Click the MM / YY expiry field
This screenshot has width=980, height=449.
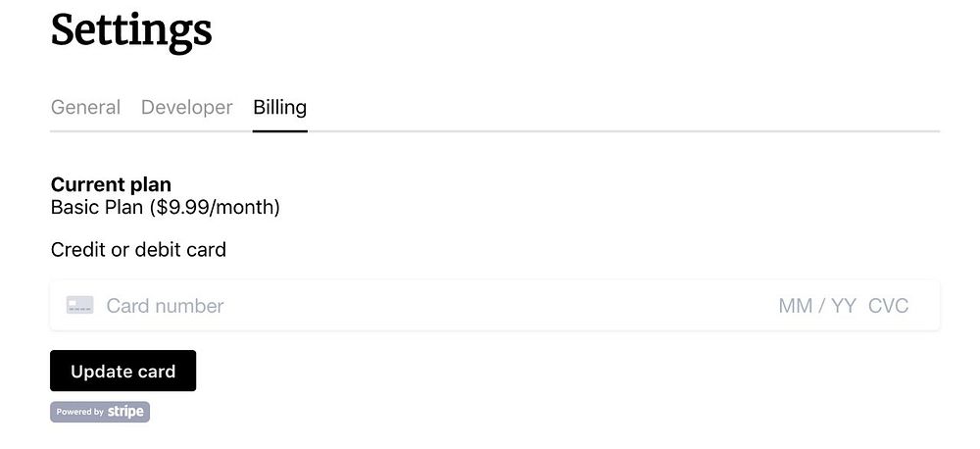click(817, 306)
